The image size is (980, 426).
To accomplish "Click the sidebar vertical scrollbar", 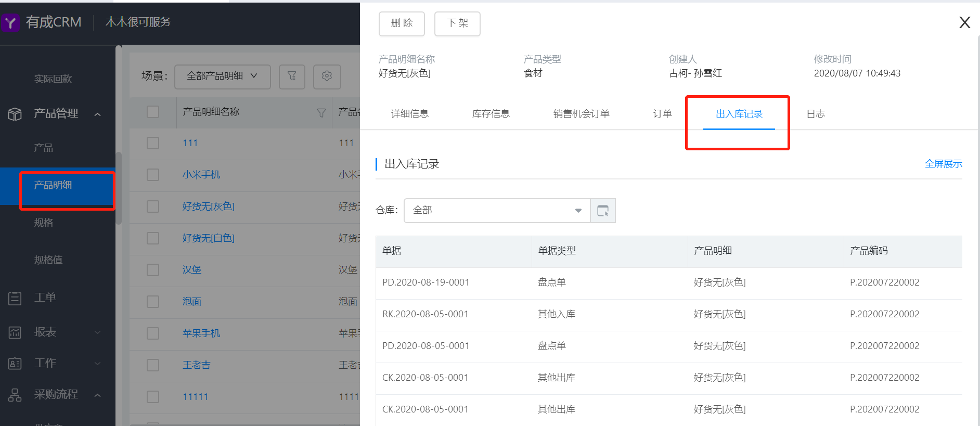I will 119,187.
